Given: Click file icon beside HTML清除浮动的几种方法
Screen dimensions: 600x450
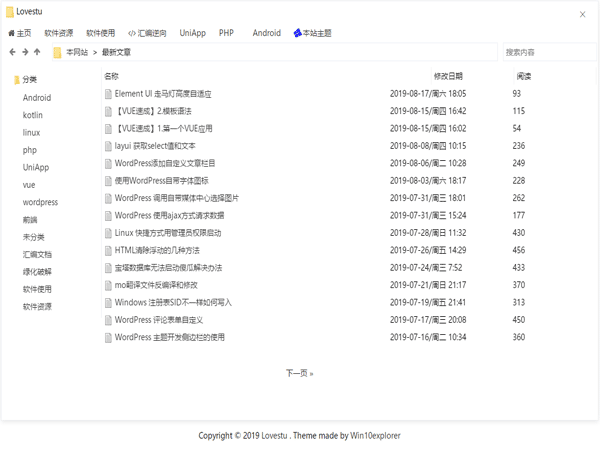Looking at the screenshot, I should (x=109, y=250).
